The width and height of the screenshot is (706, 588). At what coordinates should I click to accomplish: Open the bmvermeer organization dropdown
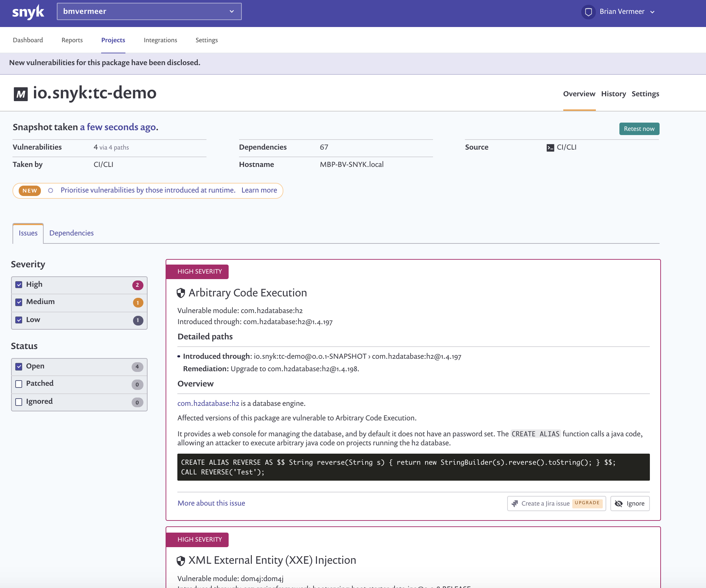point(149,11)
